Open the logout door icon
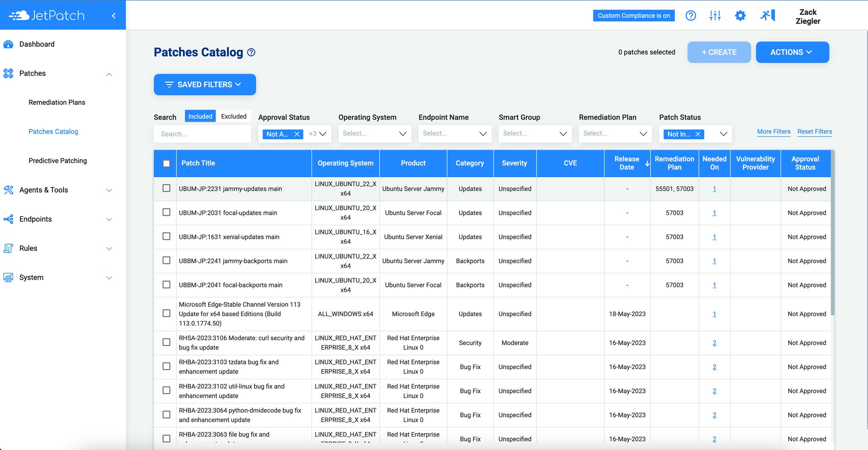Image resolution: width=868 pixels, height=450 pixels. pyautogui.click(x=767, y=15)
